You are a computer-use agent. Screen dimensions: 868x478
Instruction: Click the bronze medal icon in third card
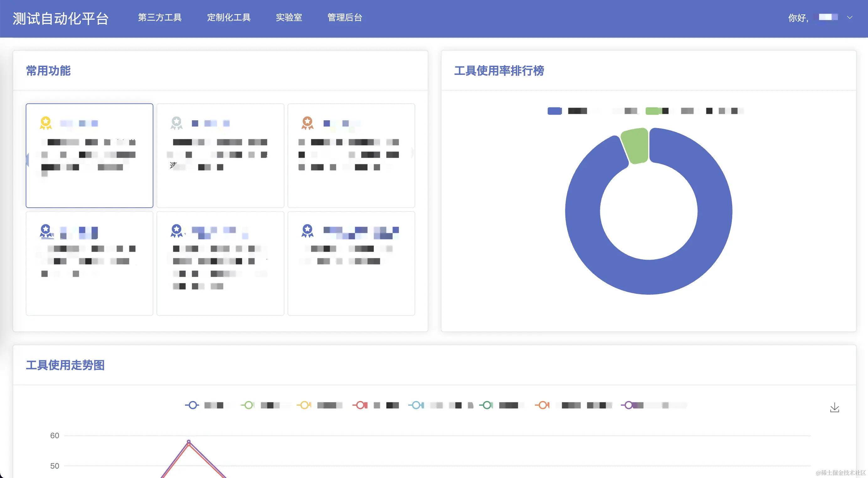[307, 123]
